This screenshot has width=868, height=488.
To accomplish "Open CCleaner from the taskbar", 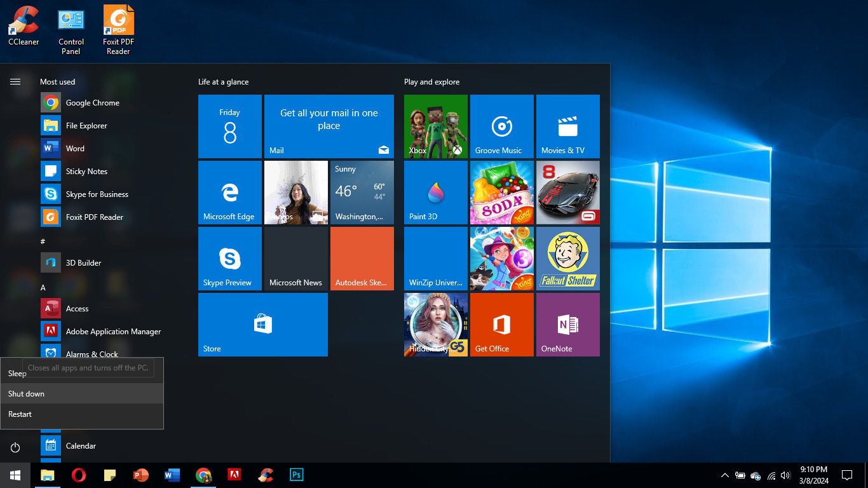I will 266,475.
